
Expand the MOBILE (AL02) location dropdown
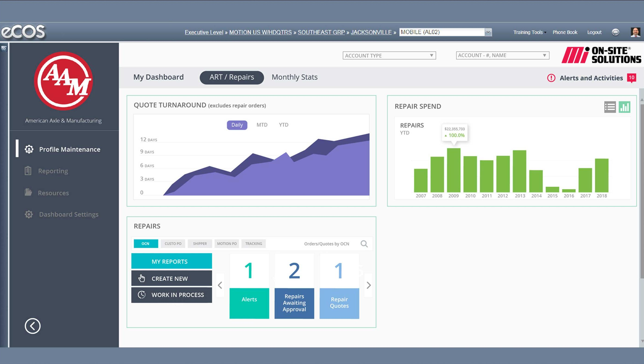point(488,32)
